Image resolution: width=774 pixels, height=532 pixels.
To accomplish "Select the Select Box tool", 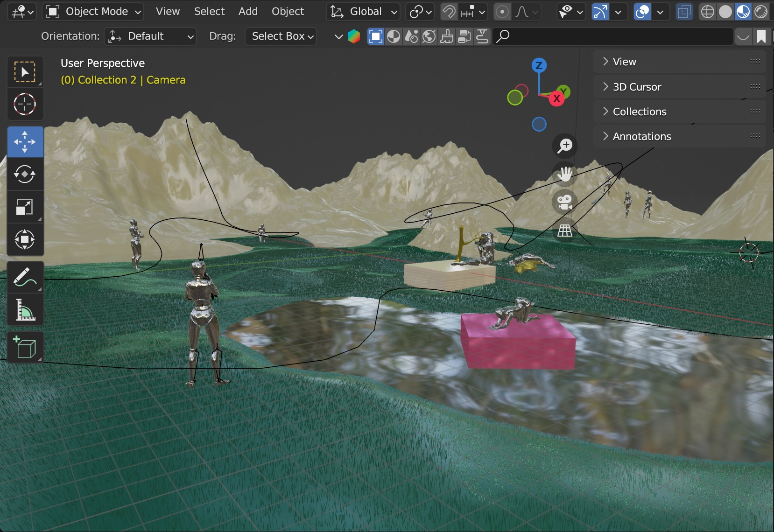I will pyautogui.click(x=25, y=72).
